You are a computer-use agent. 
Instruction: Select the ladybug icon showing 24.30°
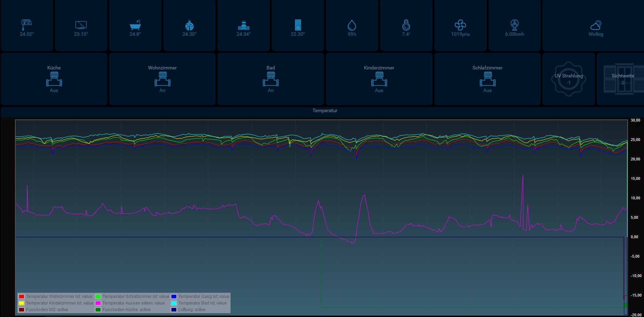point(190,25)
